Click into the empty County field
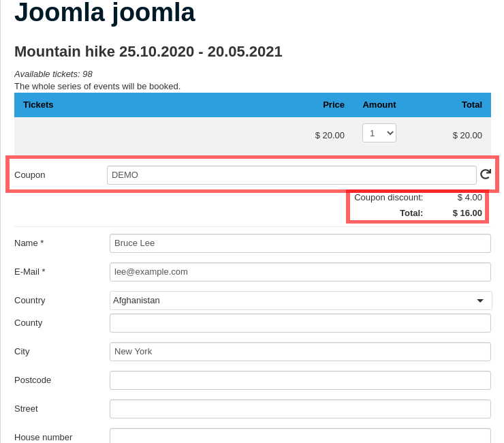The image size is (504, 443). 300,323
